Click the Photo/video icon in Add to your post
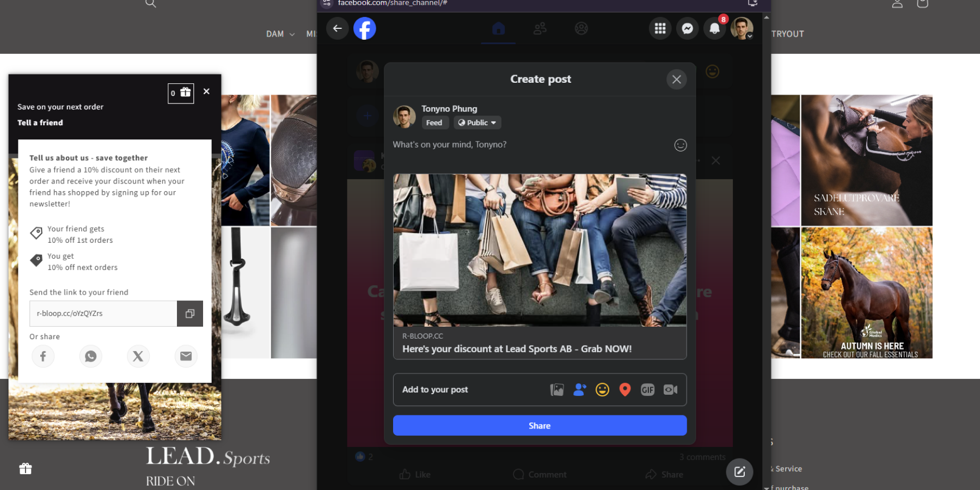This screenshot has height=490, width=980. click(x=557, y=390)
